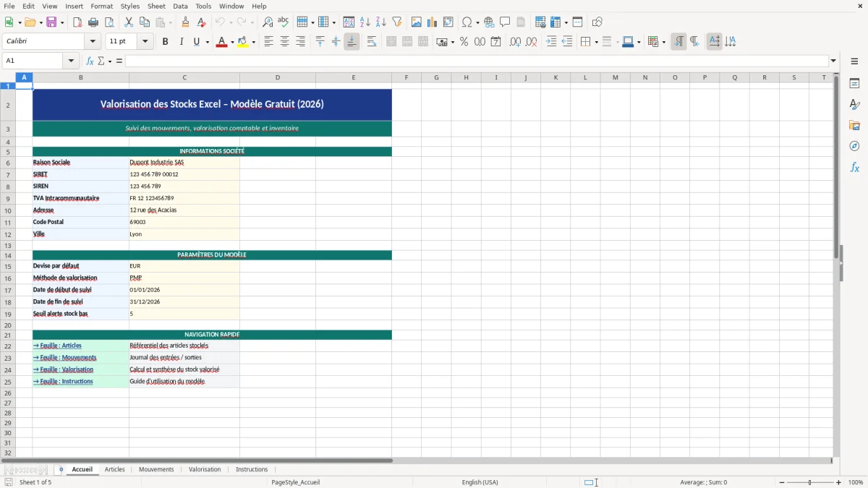Image resolution: width=868 pixels, height=488 pixels.
Task: Click the Insert Chart icon
Action: click(433, 22)
